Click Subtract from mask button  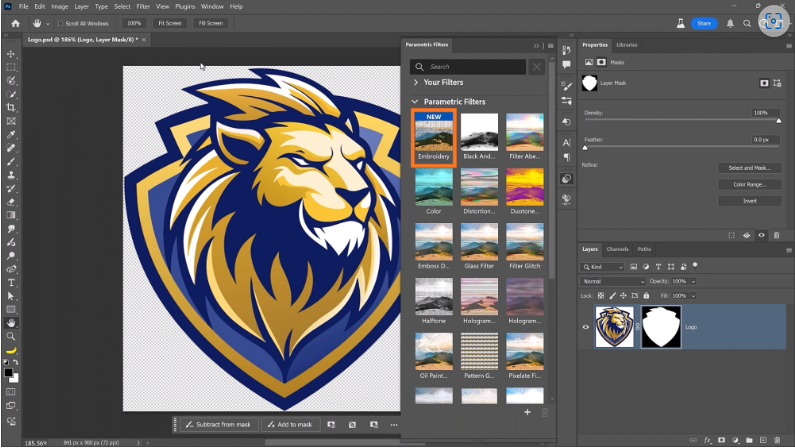[219, 425]
